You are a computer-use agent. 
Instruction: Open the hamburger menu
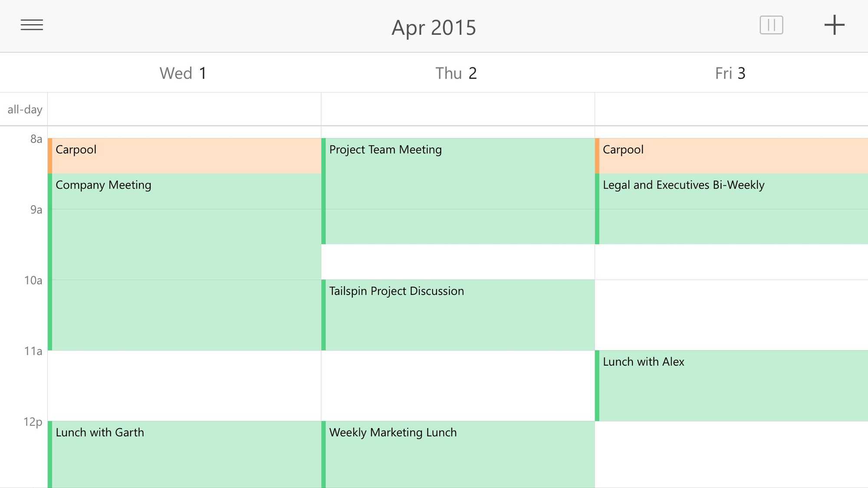coord(32,25)
